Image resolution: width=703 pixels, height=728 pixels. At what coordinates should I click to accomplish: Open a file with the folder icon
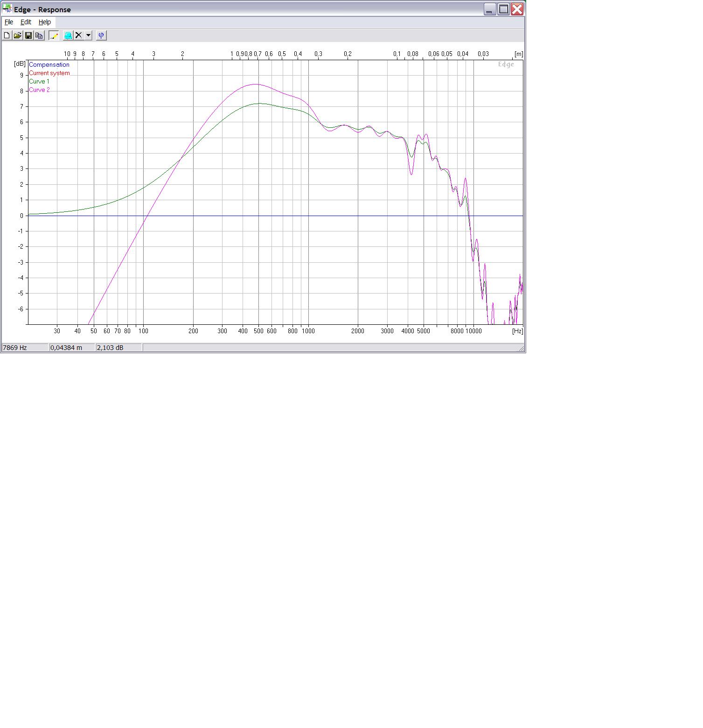[x=18, y=35]
